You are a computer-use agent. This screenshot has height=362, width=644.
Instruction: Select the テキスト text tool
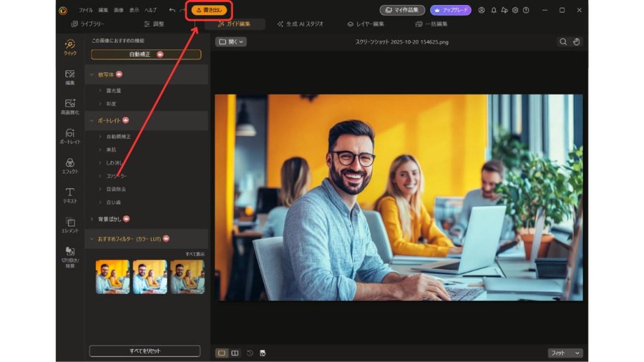point(70,195)
